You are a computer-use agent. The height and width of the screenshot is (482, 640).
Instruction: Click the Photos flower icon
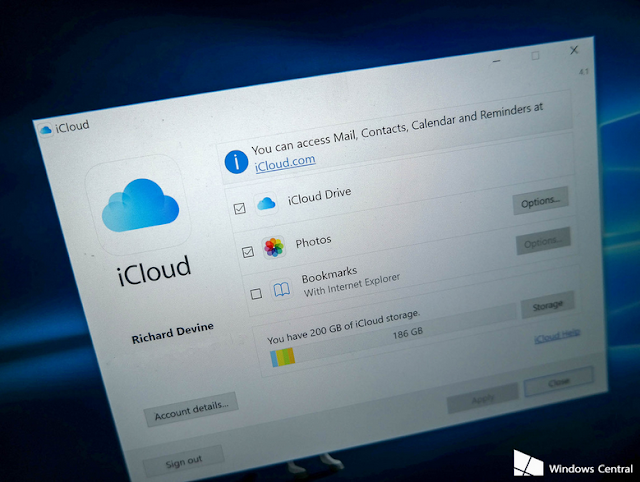[x=273, y=247]
